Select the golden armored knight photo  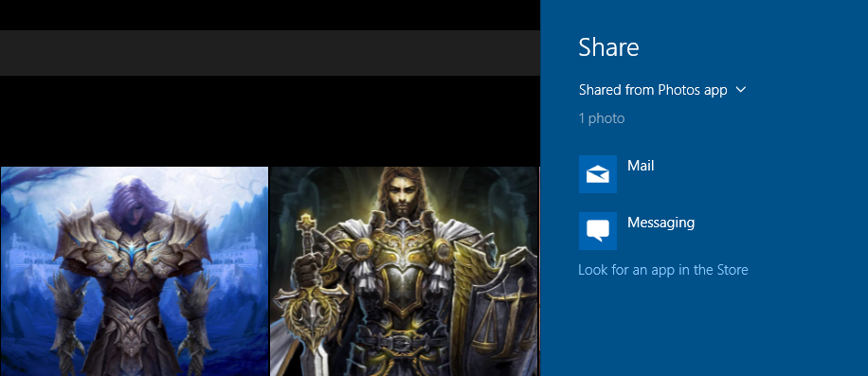(404, 272)
